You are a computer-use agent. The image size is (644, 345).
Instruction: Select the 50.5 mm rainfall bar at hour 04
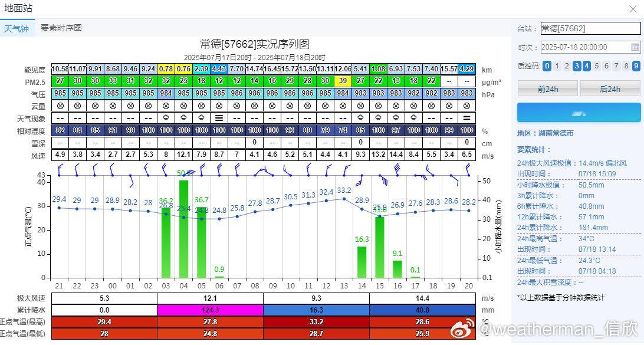183,229
